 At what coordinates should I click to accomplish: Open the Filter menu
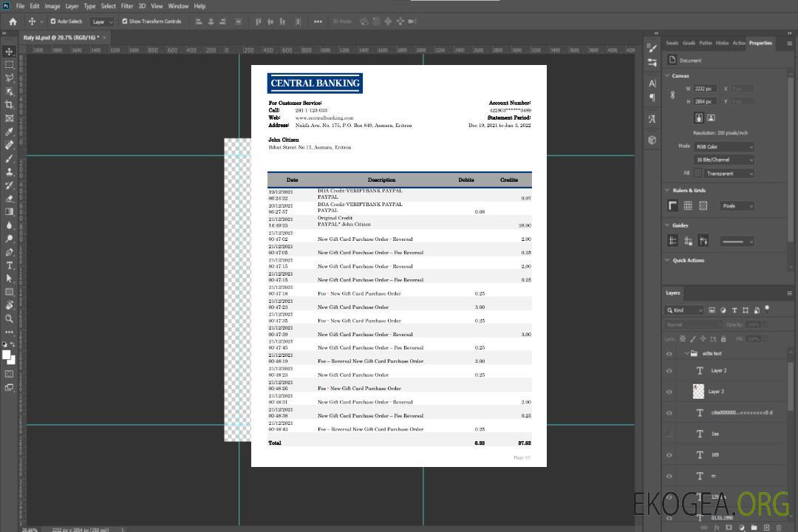pyautogui.click(x=127, y=6)
